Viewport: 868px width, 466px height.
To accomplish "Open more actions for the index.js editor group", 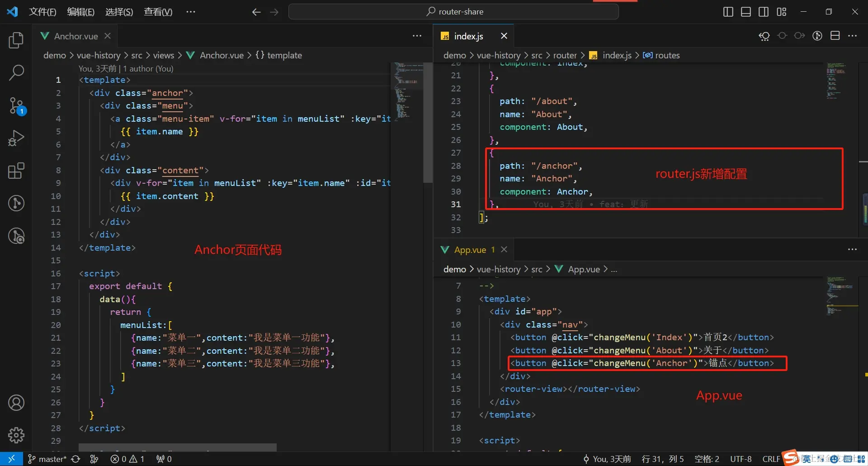I will click(853, 36).
